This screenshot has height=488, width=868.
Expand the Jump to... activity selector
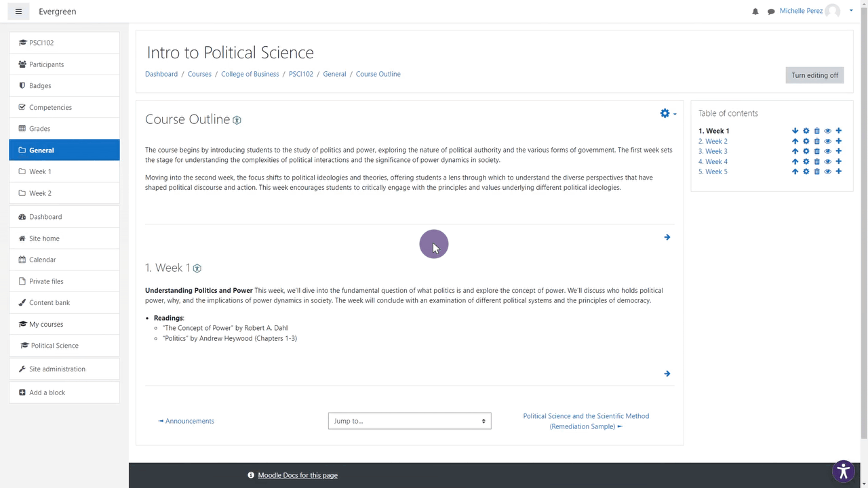click(409, 421)
